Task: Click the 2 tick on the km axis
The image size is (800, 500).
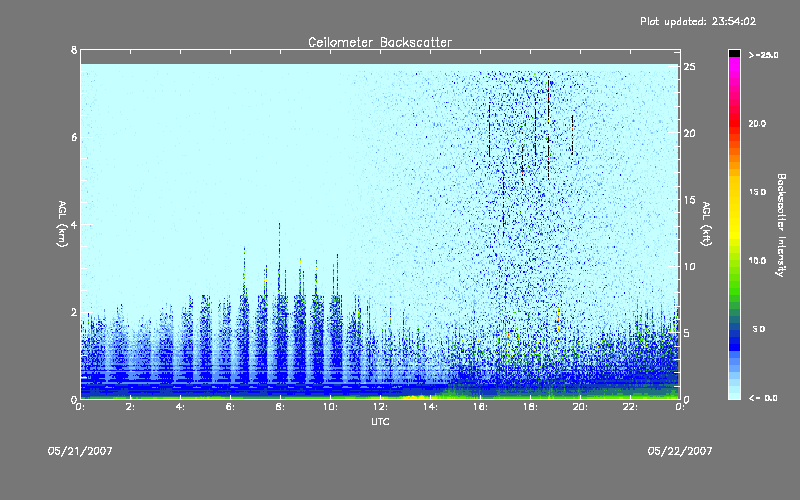Action: coord(74,312)
